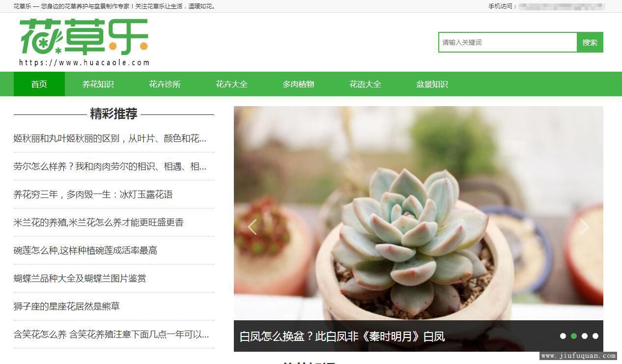Advance to next carousel slide arrow
The image size is (622, 364).
pyautogui.click(x=584, y=227)
